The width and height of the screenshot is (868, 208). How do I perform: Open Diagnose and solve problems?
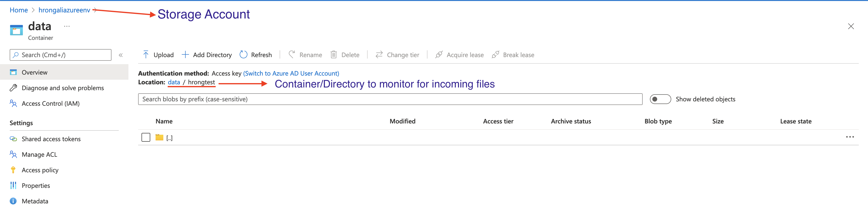[63, 87]
